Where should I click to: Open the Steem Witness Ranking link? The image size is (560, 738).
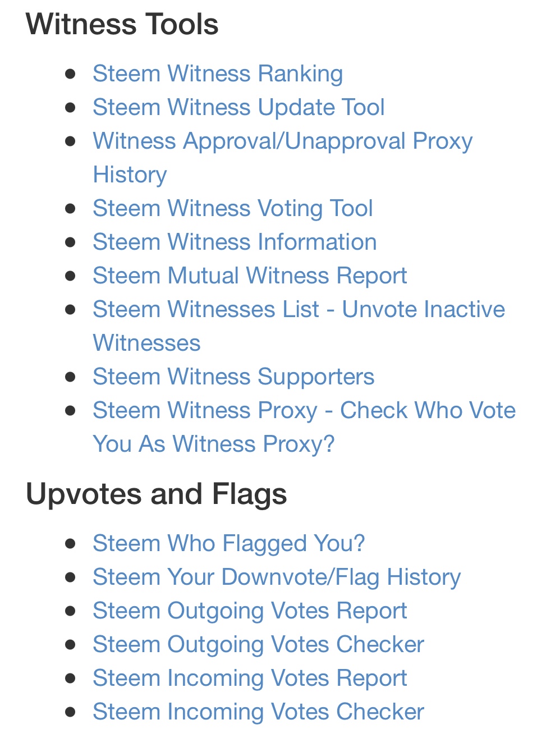click(218, 74)
